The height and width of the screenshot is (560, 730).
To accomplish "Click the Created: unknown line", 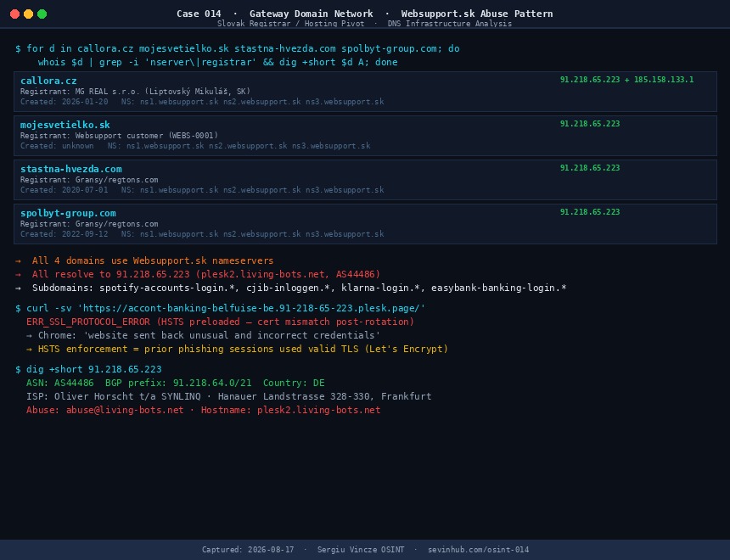I will [195, 146].
